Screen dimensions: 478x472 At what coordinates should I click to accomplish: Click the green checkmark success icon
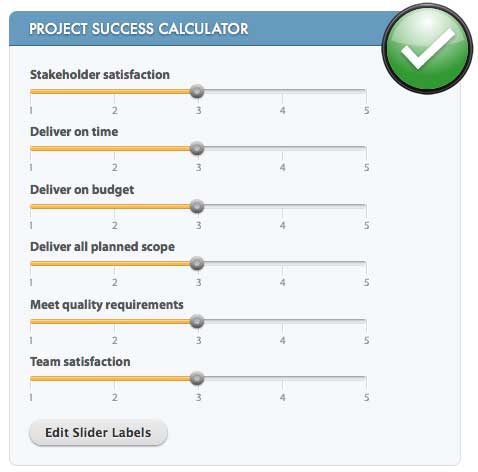tap(427, 49)
